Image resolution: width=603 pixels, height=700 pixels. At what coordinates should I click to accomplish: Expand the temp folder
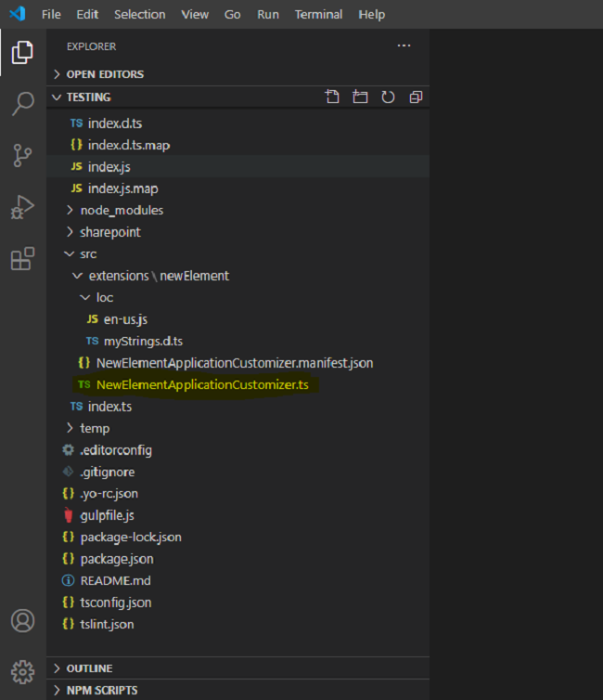pyautogui.click(x=70, y=428)
